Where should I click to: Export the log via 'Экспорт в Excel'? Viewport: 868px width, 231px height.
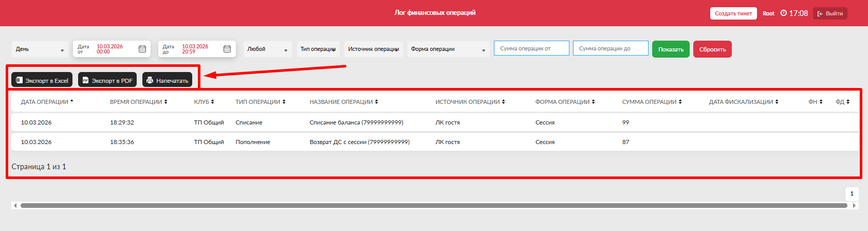tap(42, 80)
